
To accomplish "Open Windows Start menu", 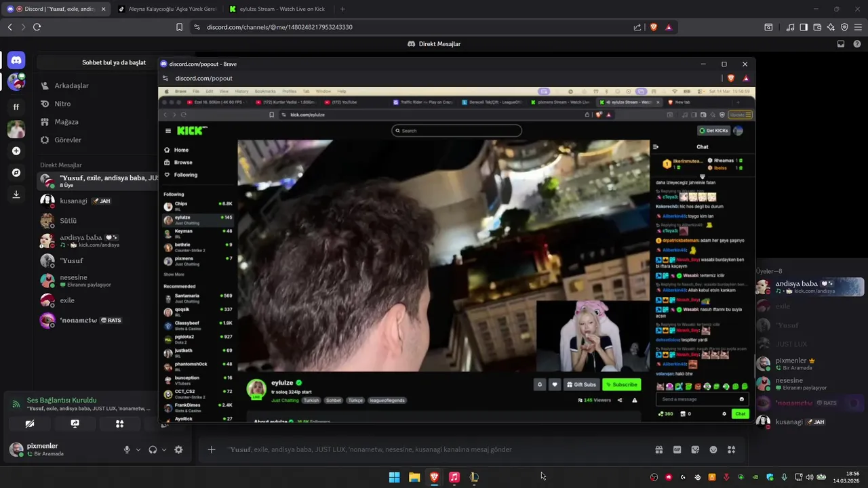I will coord(394,477).
